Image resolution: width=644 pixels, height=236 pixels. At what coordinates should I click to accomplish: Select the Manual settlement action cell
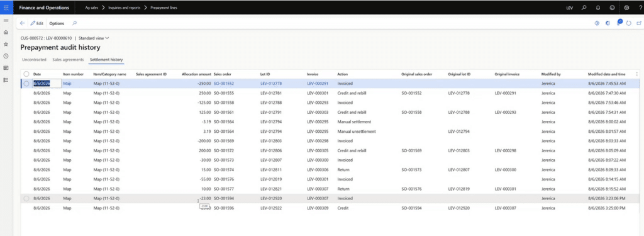pos(354,121)
